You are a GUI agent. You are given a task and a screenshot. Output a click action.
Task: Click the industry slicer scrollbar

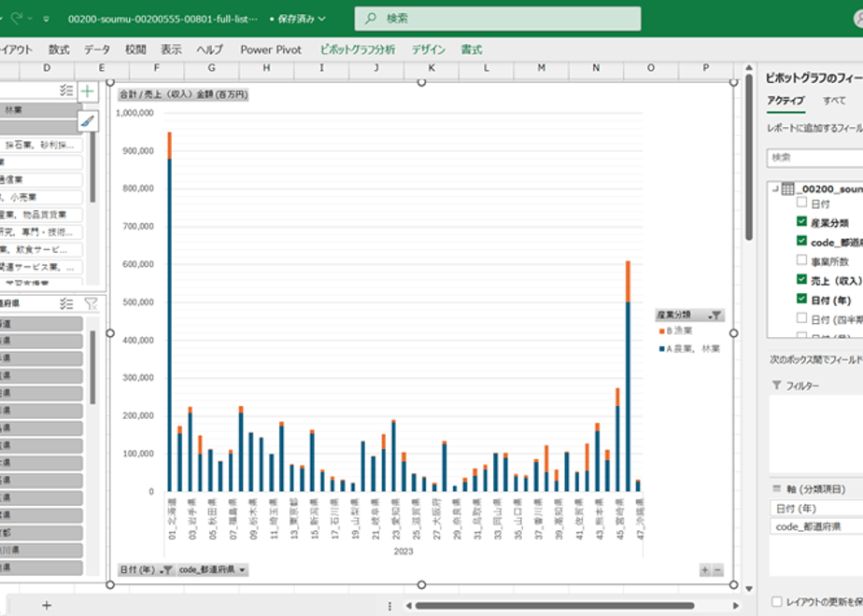pyautogui.click(x=92, y=168)
